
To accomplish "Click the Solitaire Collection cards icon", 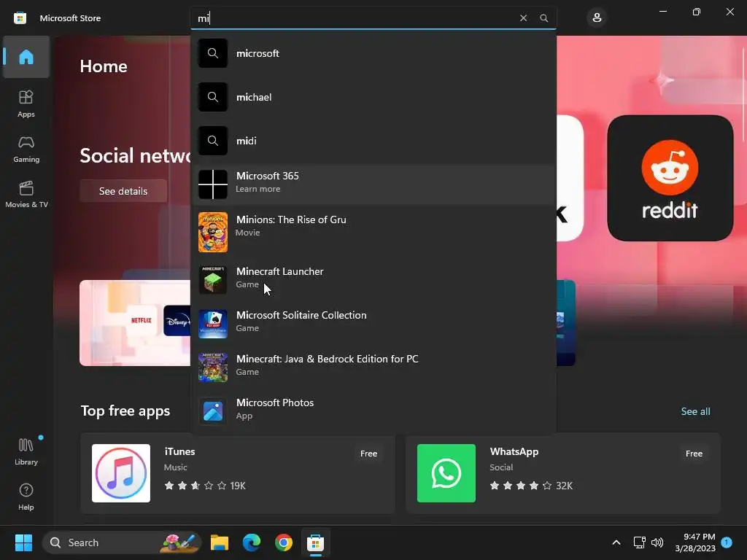I will [213, 323].
